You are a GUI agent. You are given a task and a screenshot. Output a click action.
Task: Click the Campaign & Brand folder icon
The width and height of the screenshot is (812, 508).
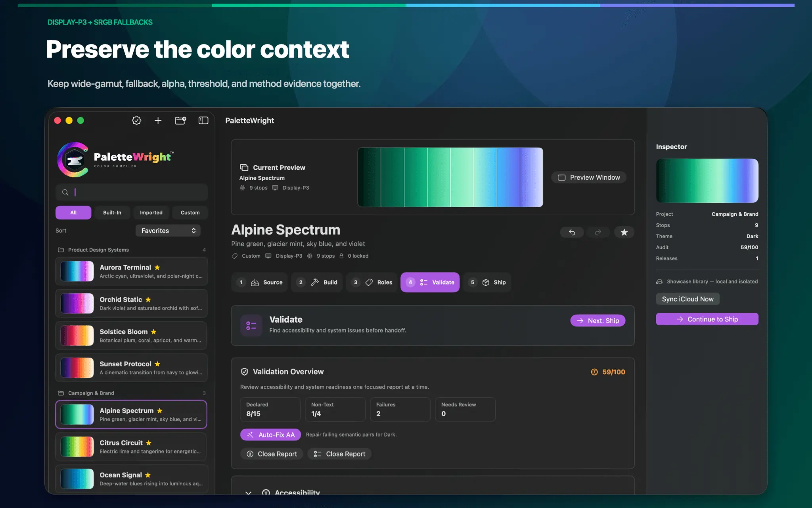pyautogui.click(x=61, y=393)
